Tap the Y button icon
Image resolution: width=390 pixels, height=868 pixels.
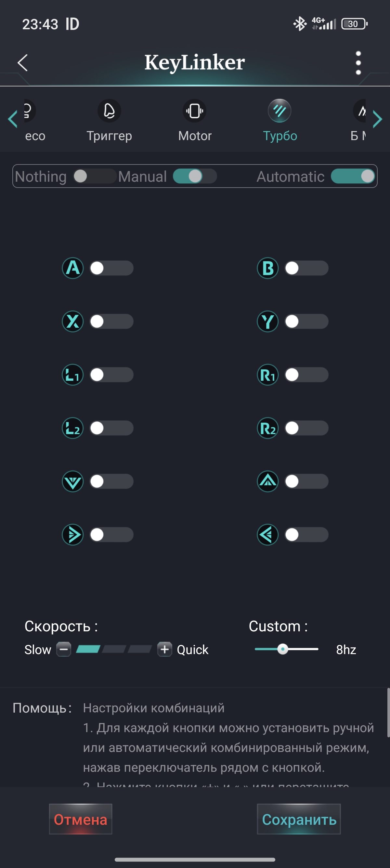coord(267,322)
